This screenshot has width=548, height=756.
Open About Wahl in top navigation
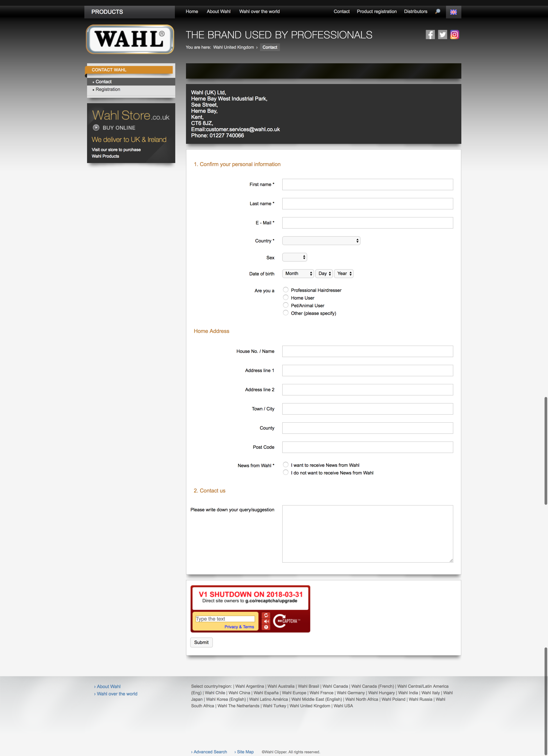click(218, 11)
